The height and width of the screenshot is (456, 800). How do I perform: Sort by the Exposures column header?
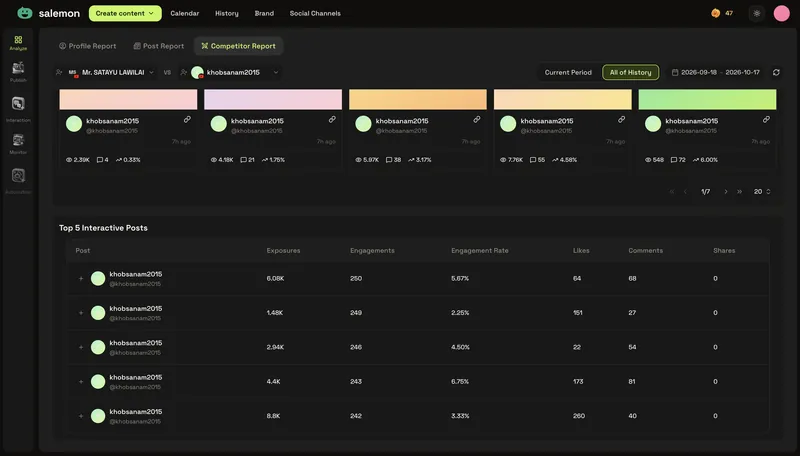point(283,250)
